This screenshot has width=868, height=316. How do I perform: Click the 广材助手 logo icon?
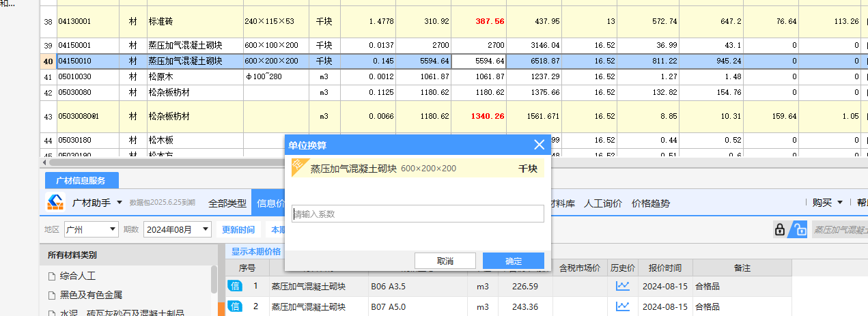pos(55,203)
